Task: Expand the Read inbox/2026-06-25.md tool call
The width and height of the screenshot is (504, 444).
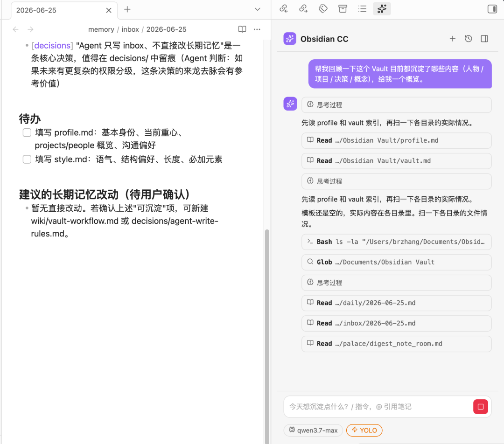Action: 396,323
